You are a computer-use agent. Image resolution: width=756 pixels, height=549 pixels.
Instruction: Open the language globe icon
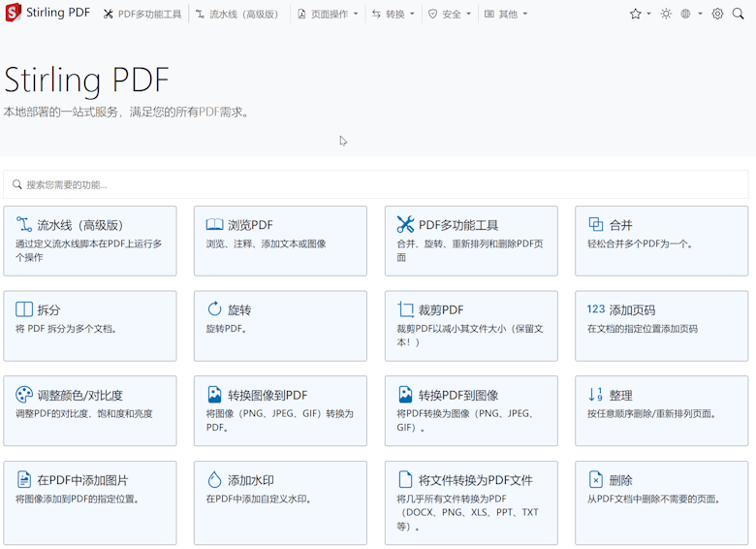coord(685,14)
